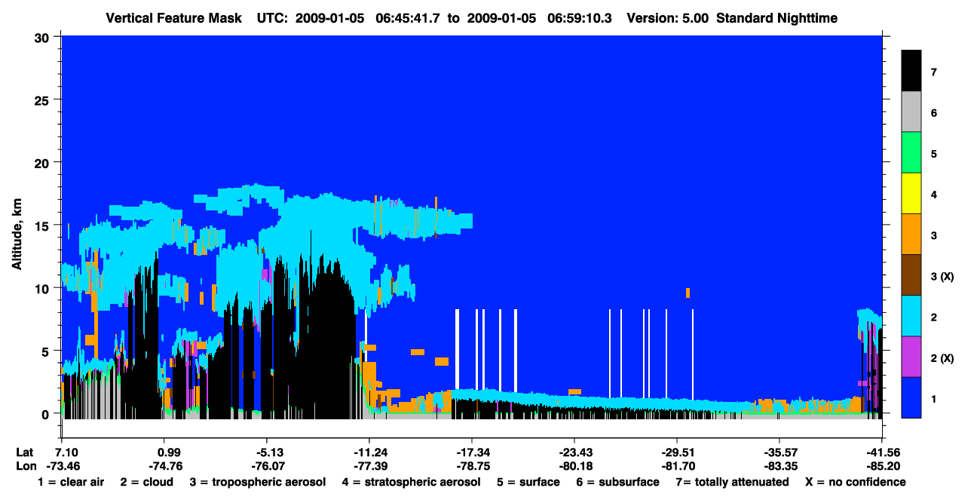The width and height of the screenshot is (980, 503).
Task: Click the longitude value -78.75
Action: click(x=472, y=465)
